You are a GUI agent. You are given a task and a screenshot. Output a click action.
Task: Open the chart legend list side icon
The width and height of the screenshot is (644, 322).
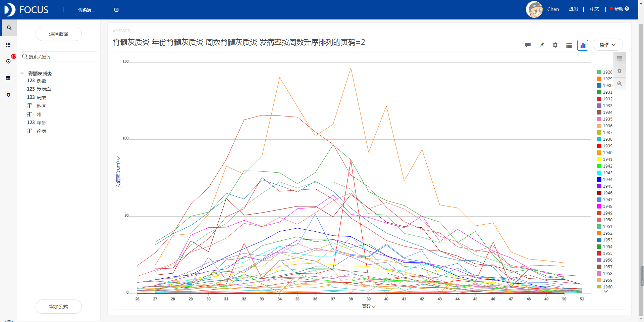(620, 58)
